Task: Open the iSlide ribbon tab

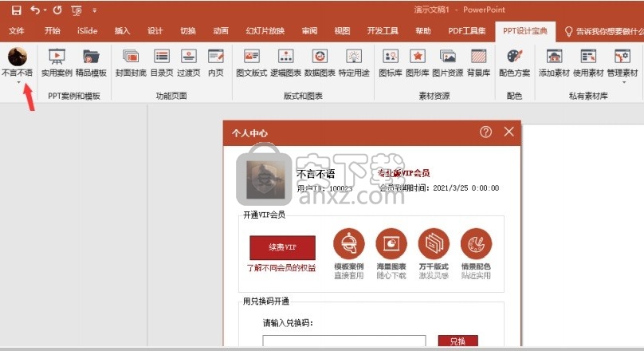Action: coord(87,31)
